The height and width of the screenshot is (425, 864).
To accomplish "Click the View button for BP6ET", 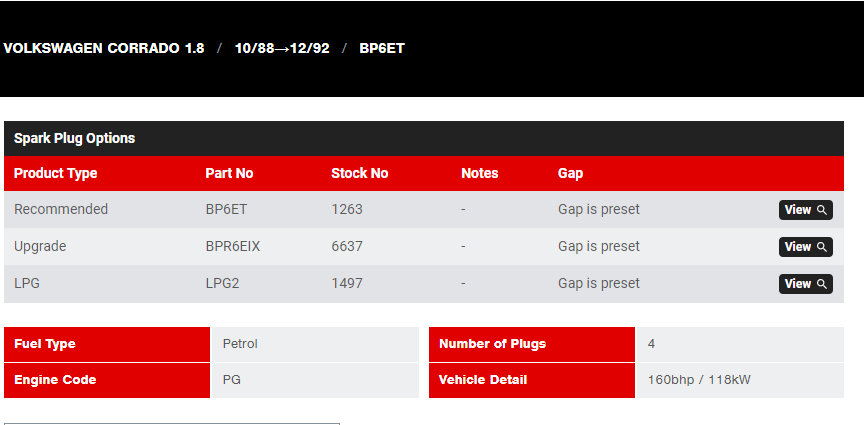I will pyautogui.click(x=805, y=210).
